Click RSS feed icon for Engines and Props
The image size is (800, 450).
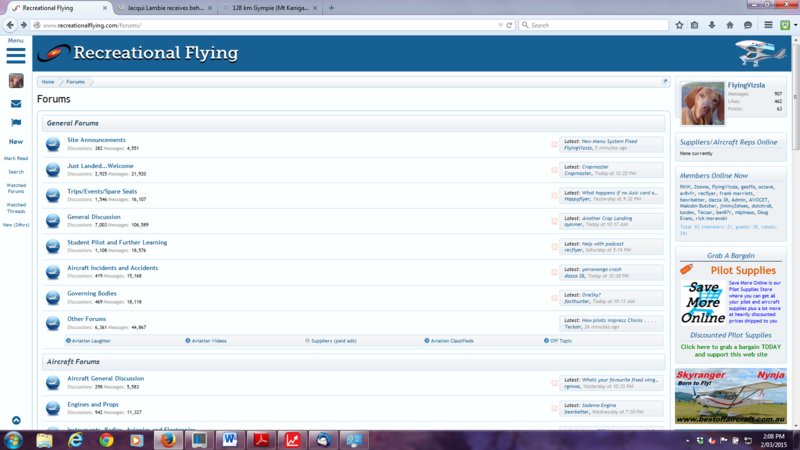tap(554, 408)
